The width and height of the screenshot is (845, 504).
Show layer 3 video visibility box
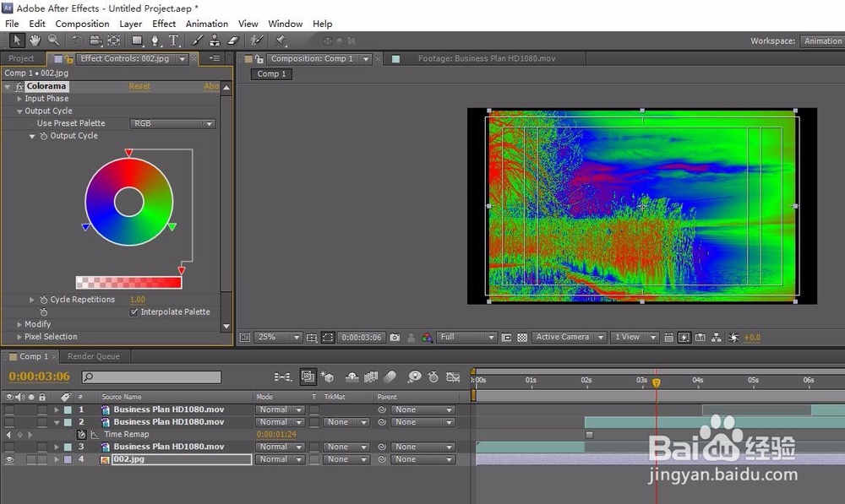point(9,447)
